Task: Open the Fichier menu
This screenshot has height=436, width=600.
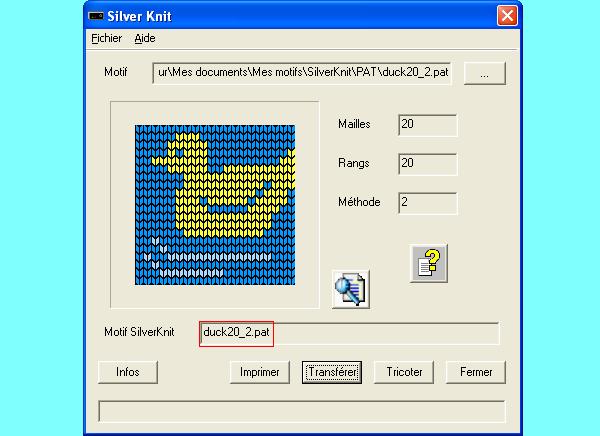Action: click(106, 38)
